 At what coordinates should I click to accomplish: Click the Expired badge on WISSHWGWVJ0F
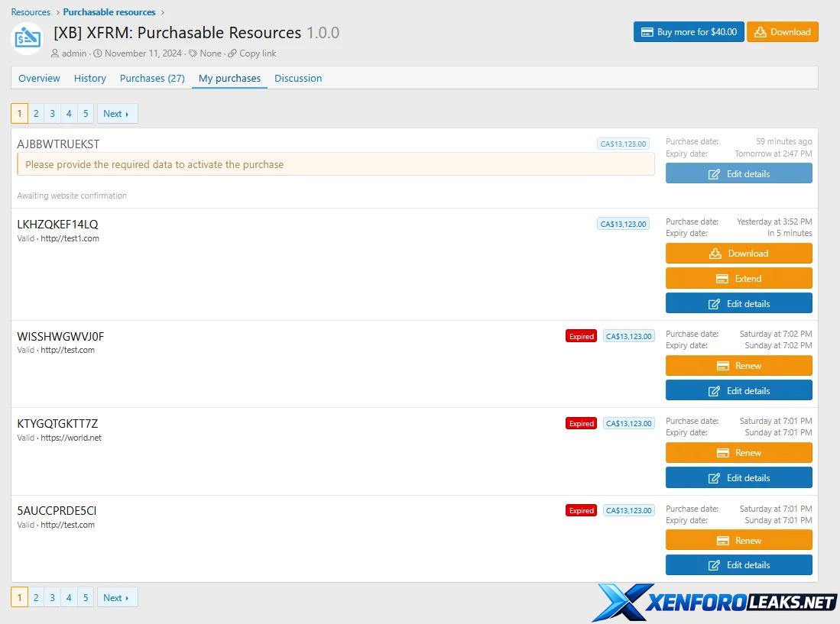point(581,336)
